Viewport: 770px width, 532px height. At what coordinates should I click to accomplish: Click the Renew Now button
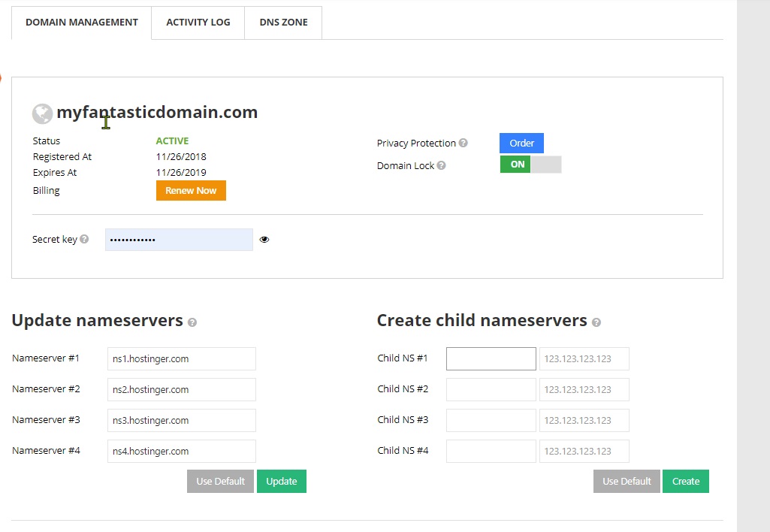191,191
